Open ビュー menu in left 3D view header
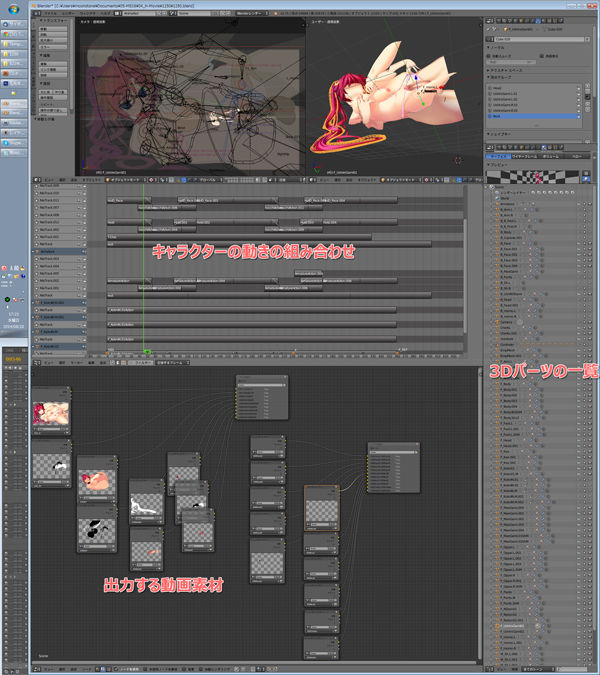600x675 pixels. [x=49, y=180]
